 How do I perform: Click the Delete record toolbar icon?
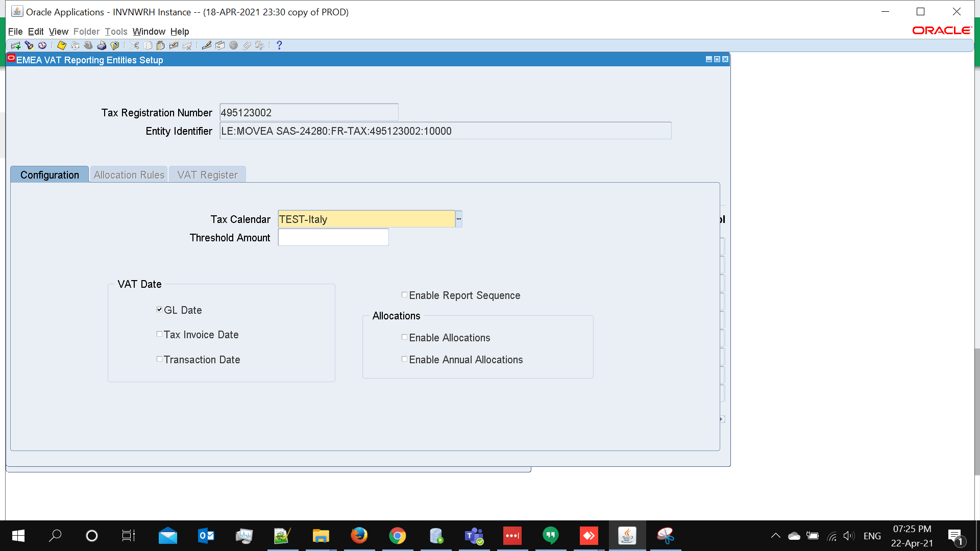click(x=187, y=45)
